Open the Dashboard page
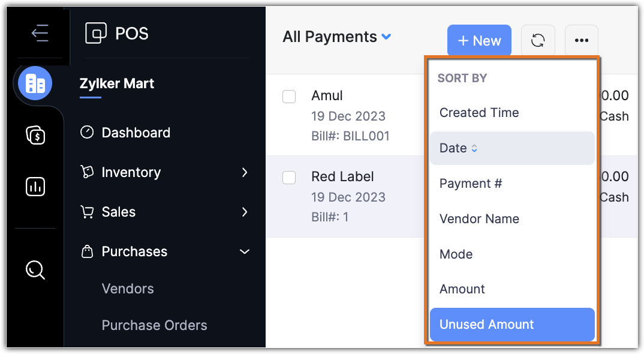 click(x=136, y=133)
